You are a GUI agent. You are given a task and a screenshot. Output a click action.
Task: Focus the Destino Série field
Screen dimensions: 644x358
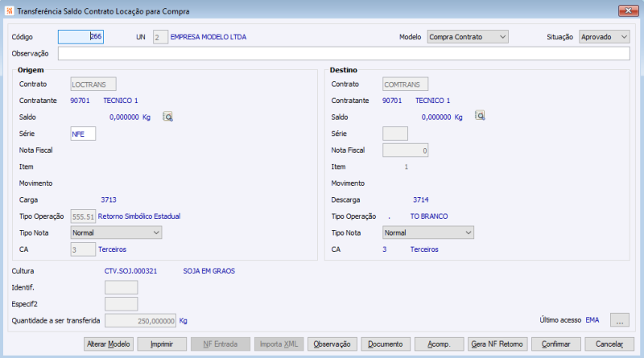pos(395,134)
